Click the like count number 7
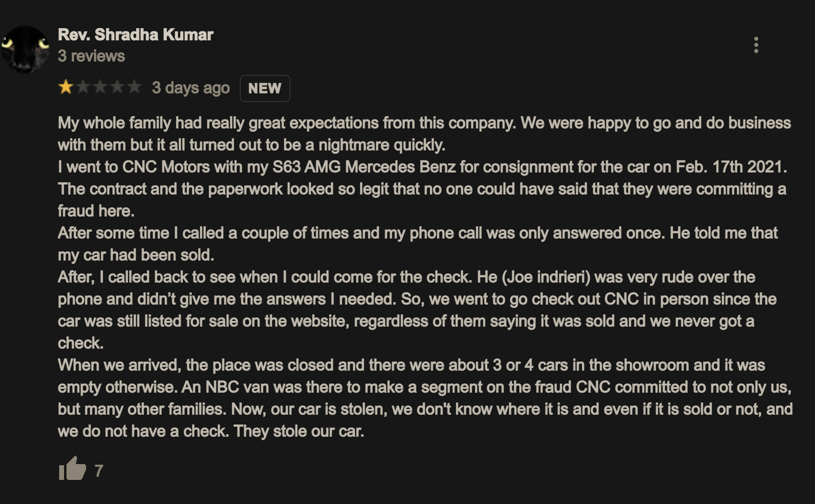 (99, 471)
